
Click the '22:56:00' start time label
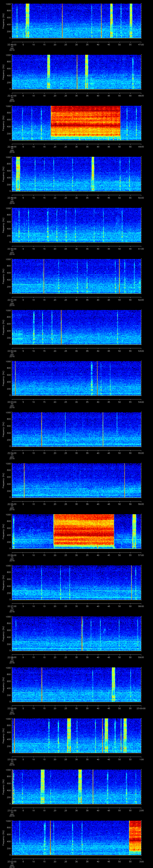pyautogui.click(x=12, y=555)
